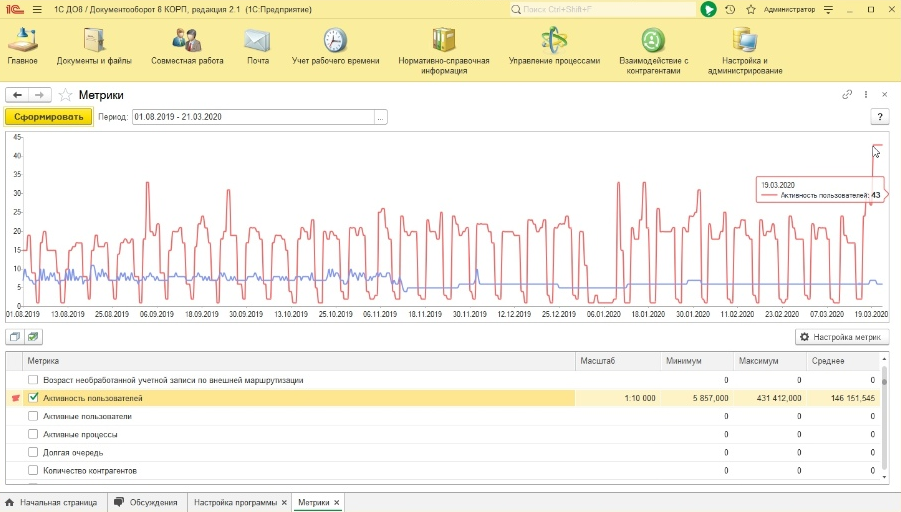Copy link to Метрики page icon
901x512 pixels.
click(x=847, y=94)
